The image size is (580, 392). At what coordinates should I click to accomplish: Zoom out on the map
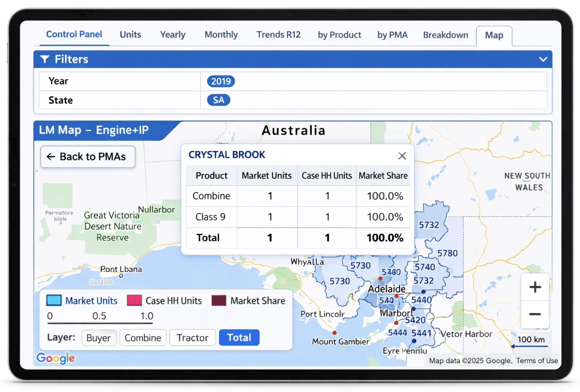coord(535,314)
